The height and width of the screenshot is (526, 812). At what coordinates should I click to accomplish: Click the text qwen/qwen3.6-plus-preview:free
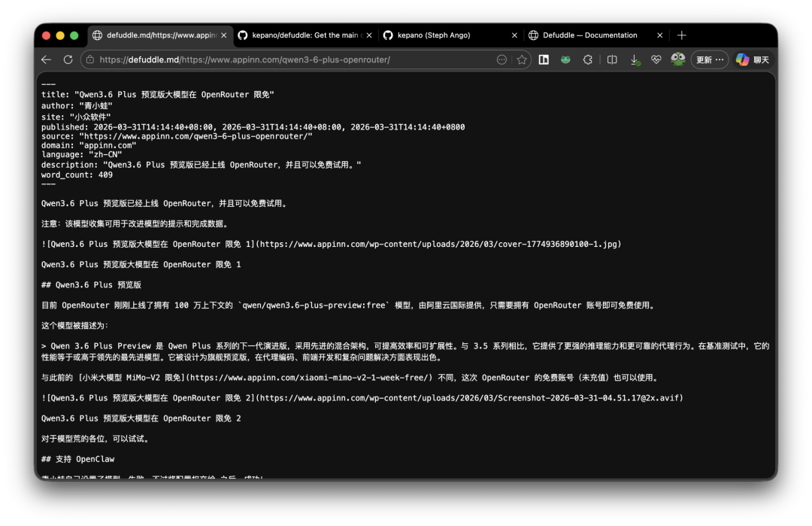tap(314, 306)
